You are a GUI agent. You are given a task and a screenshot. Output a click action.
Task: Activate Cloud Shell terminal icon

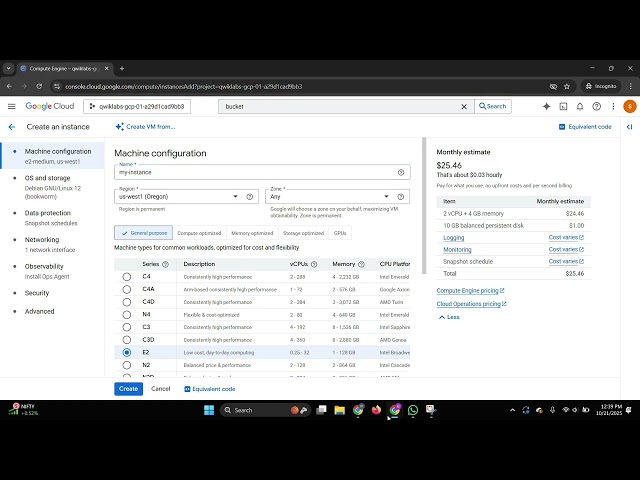(x=563, y=107)
